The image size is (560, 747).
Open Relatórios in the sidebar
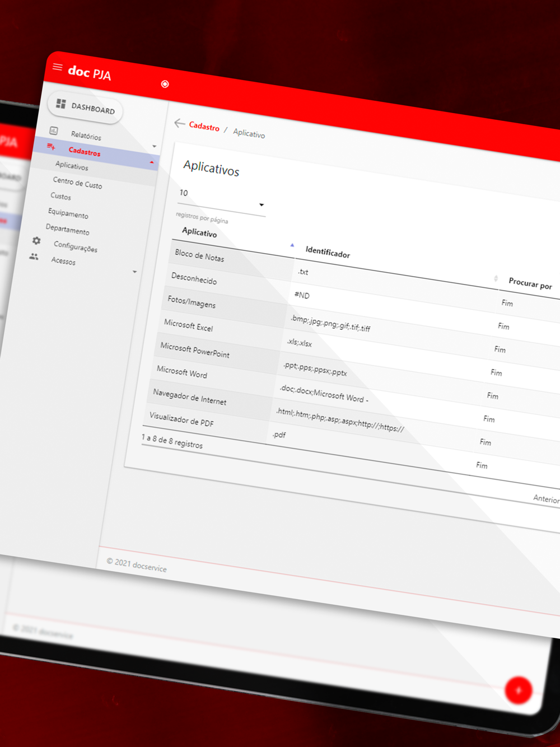(x=86, y=136)
